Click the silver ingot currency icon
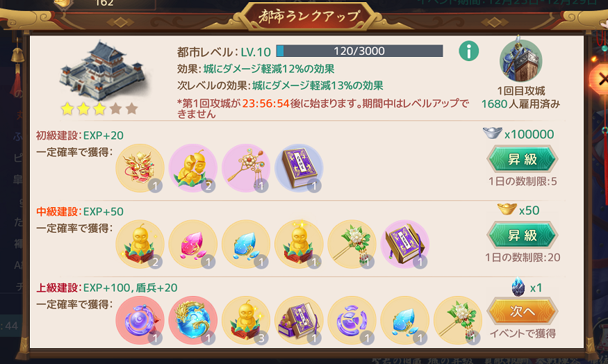 tap(492, 134)
